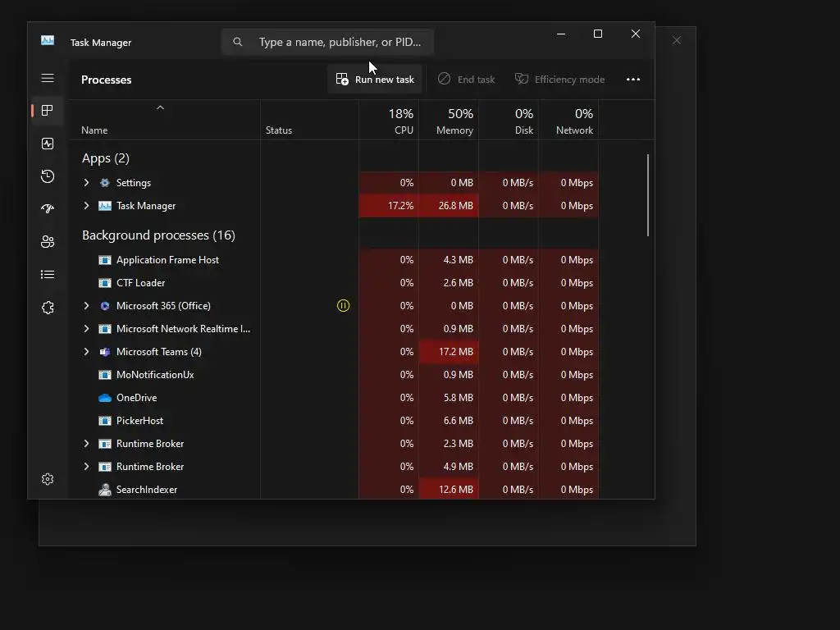Click the 26.8 MB memory cell
Viewport: 840px width, 630px height.
tap(449, 206)
